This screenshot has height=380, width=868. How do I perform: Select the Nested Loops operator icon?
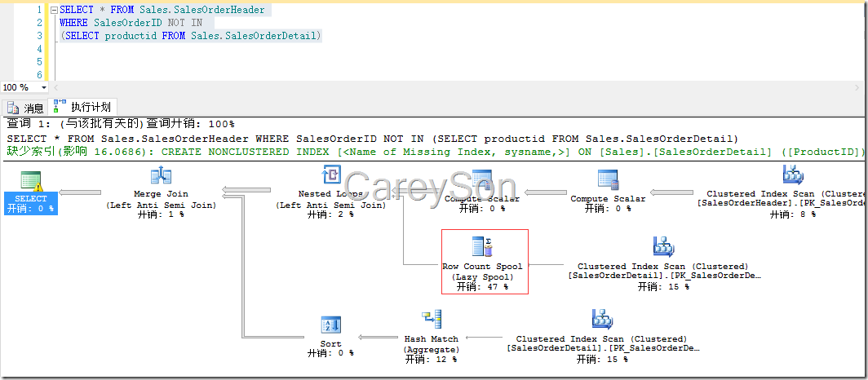pos(331,175)
